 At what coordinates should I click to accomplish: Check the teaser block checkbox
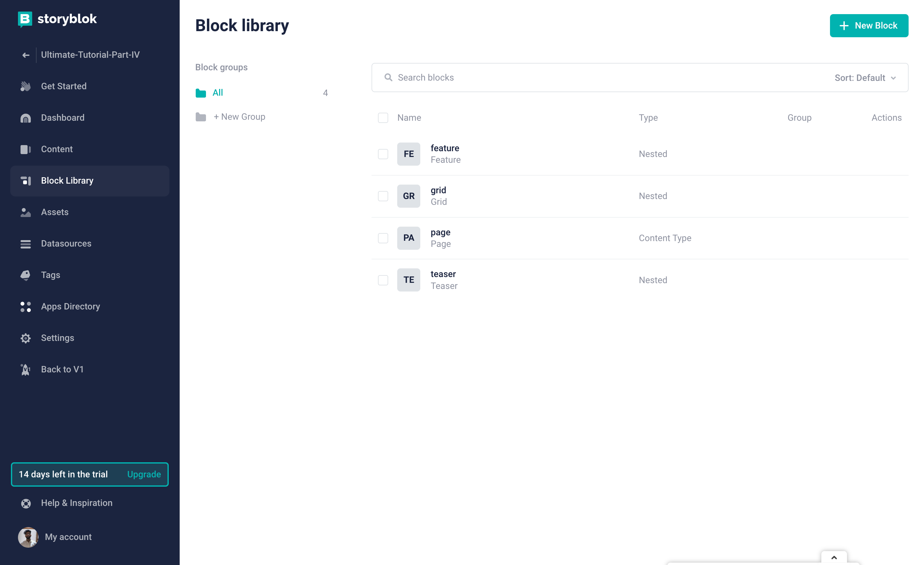(383, 280)
